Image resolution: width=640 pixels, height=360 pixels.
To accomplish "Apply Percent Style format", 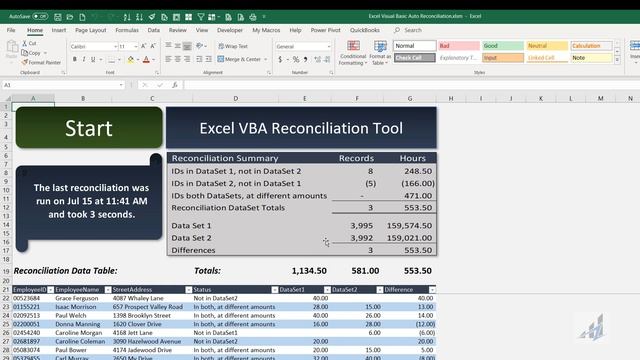I will pyautogui.click(x=296, y=60).
